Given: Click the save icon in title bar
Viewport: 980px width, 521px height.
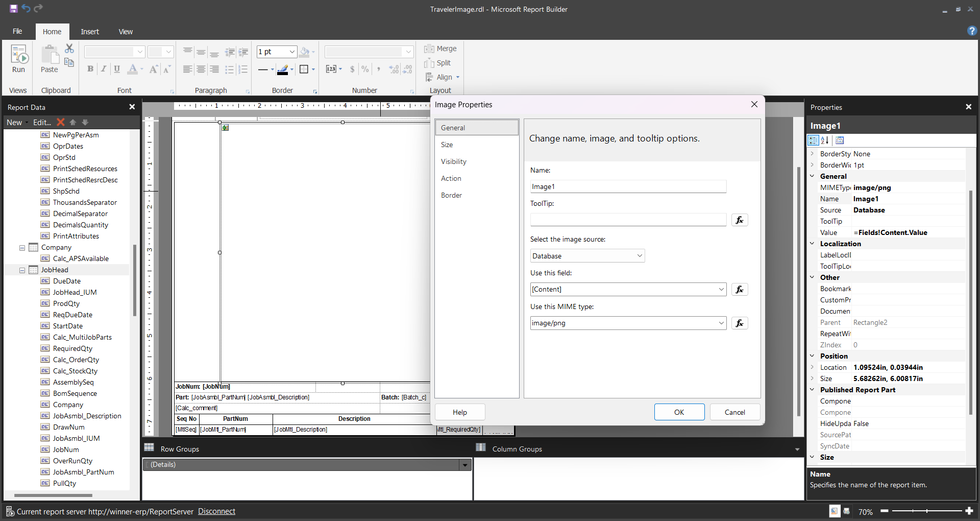Looking at the screenshot, I should tap(13, 9).
